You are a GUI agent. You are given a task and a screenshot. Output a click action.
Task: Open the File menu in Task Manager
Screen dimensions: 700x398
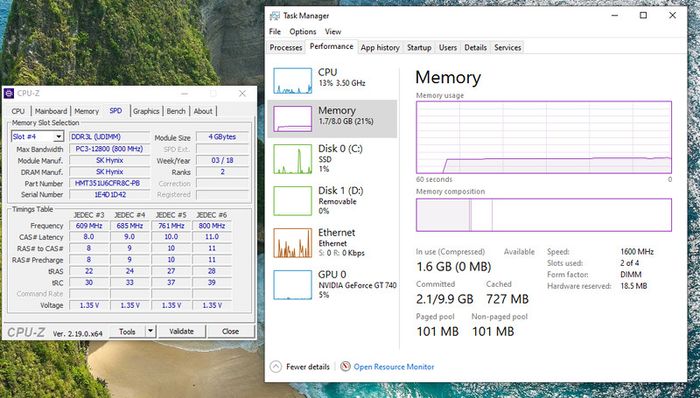[275, 32]
